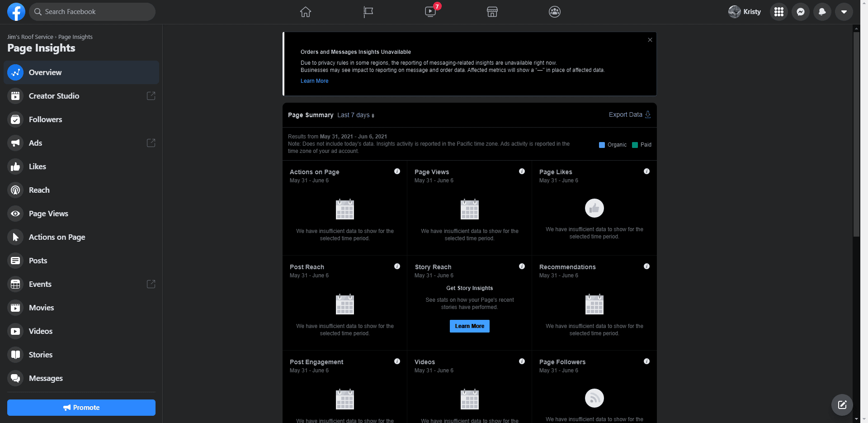The image size is (868, 423).
Task: Open the account dropdown arrow
Action: click(844, 12)
